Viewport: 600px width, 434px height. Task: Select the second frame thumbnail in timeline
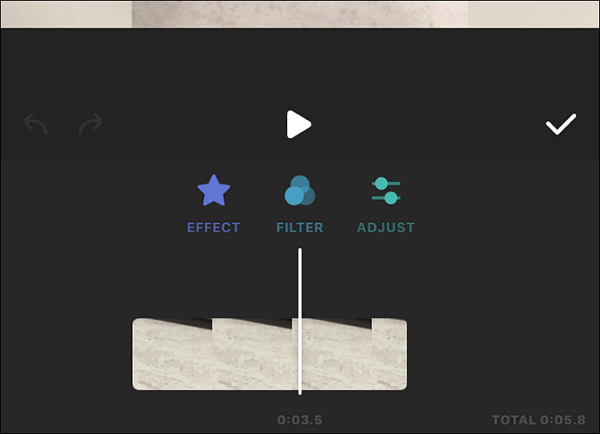pos(252,354)
